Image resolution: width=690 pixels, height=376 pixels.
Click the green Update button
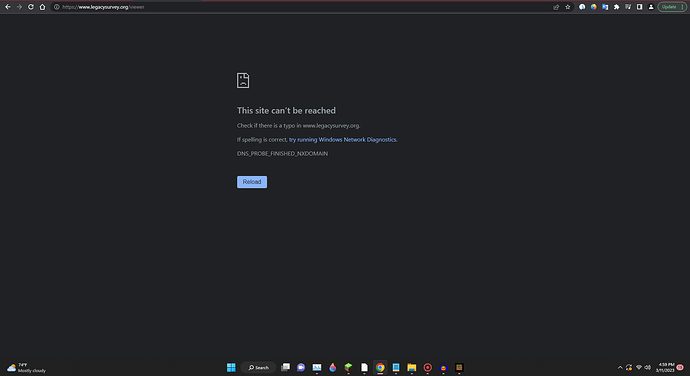(672, 7)
